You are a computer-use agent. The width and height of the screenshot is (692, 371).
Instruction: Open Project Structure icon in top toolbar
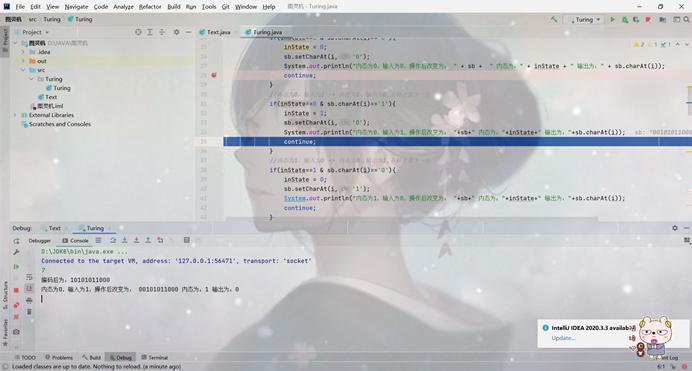coord(662,19)
